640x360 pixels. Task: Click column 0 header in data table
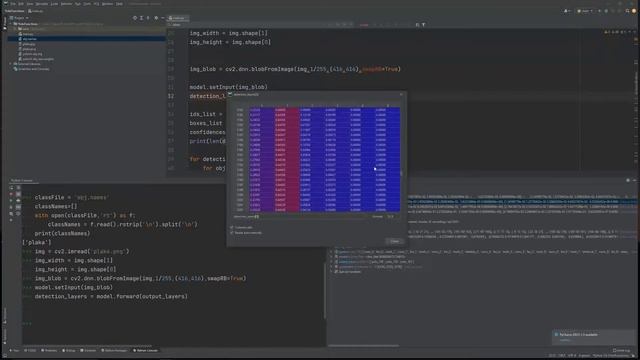click(x=262, y=105)
